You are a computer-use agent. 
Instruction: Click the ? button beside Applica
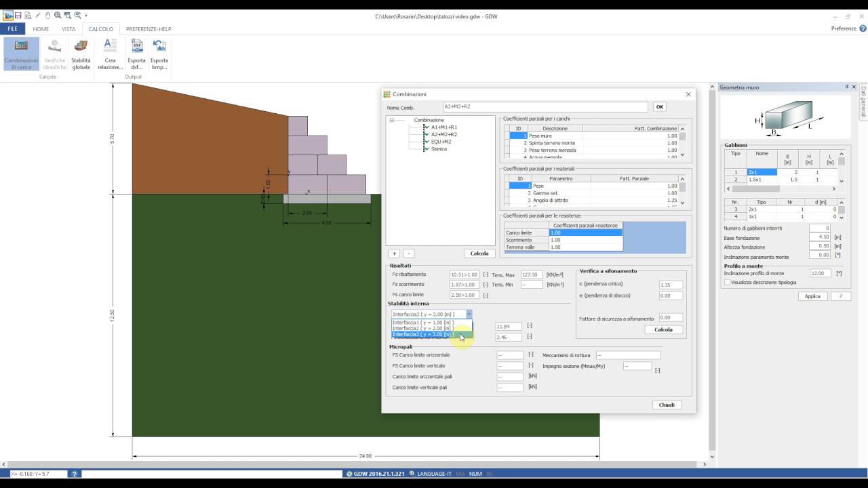pos(841,296)
